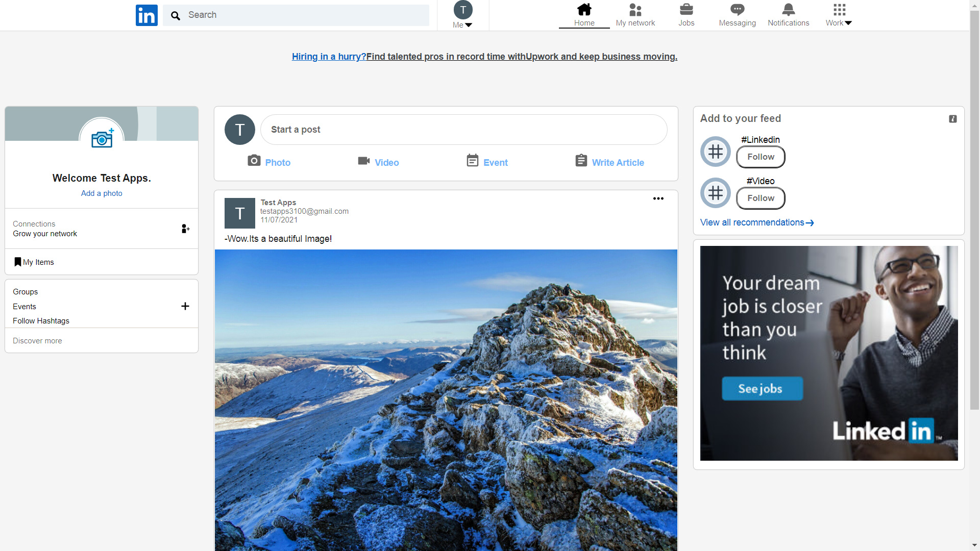Select the Jobs briefcase icon
980x551 pixels.
pyautogui.click(x=687, y=10)
